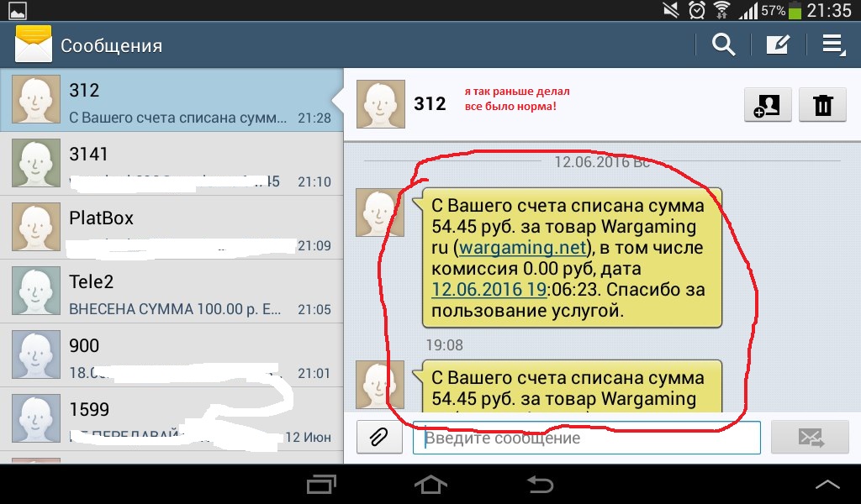Tap the back arrow in the navigation bar
This screenshot has height=504, width=861.
[540, 484]
